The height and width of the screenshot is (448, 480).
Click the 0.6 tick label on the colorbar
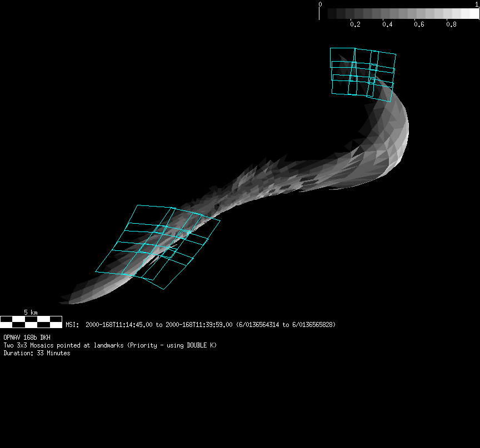point(419,24)
